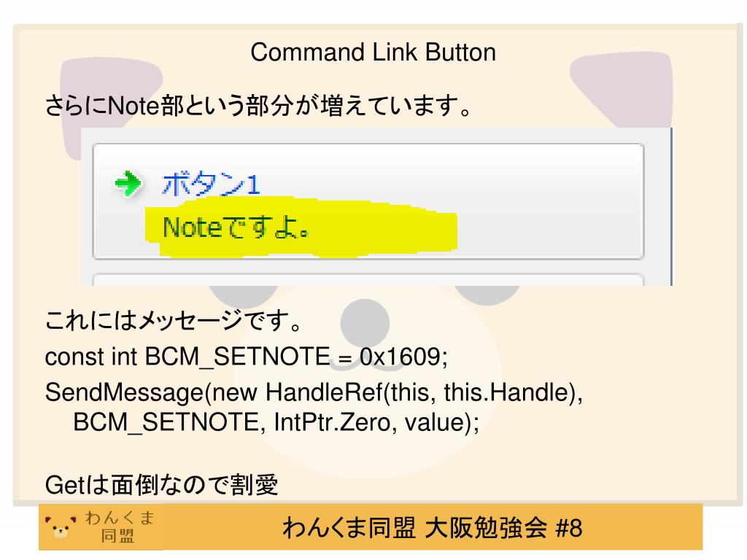Click the gray right eye below the screenshot
Viewport: 747px width, 560px height.
487,295
